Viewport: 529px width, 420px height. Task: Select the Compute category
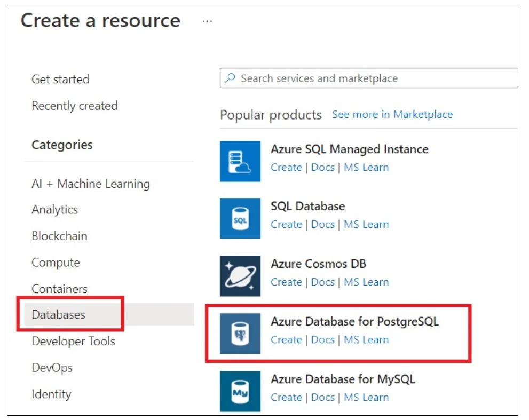(56, 263)
